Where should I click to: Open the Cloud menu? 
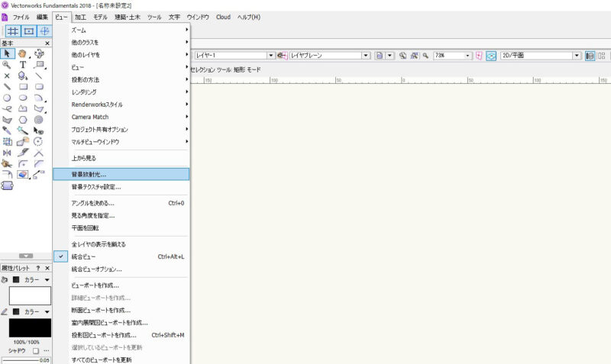[223, 17]
